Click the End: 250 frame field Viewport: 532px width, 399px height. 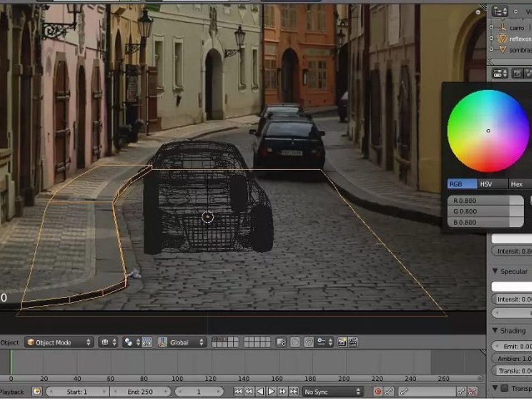[140, 392]
